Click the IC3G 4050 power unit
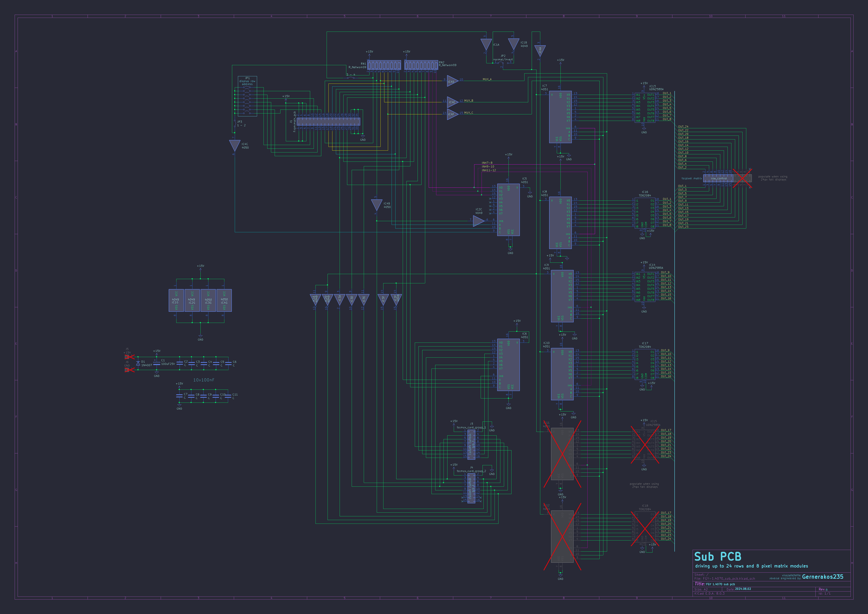868x614 pixels. pyautogui.click(x=208, y=300)
